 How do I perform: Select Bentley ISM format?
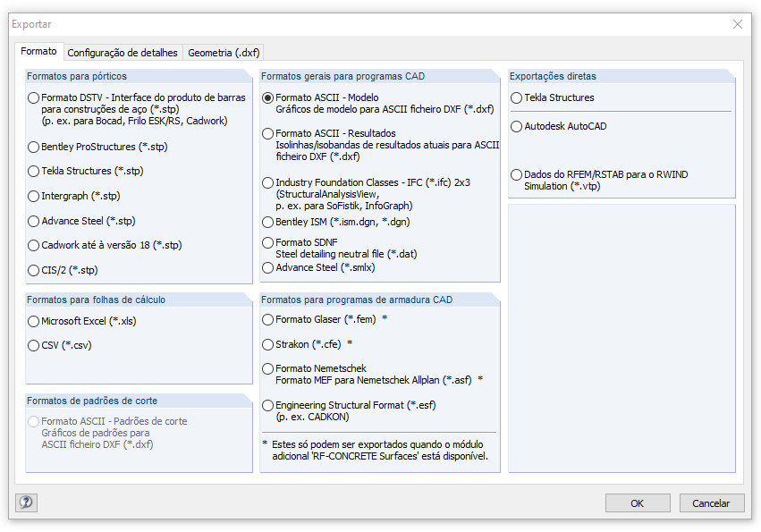[267, 221]
